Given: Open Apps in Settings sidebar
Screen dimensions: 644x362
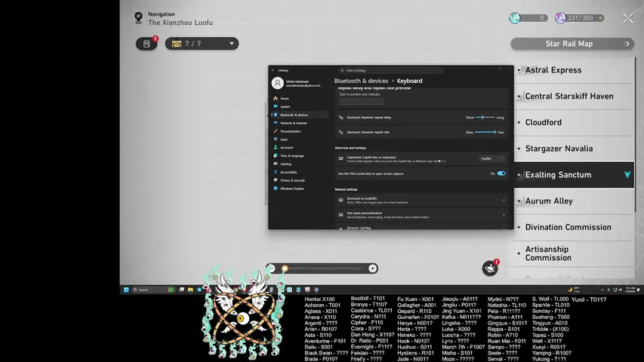Looking at the screenshot, I should click(x=300, y=140).
